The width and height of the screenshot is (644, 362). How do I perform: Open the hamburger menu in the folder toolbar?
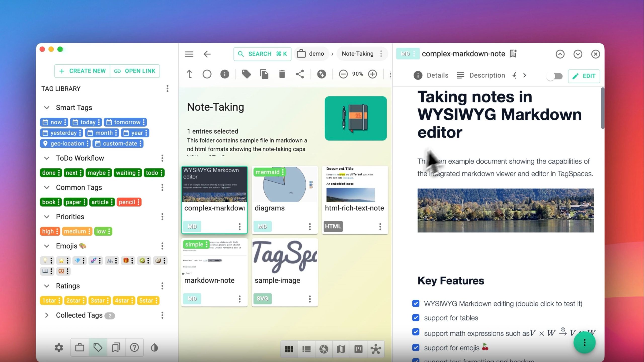pos(189,54)
